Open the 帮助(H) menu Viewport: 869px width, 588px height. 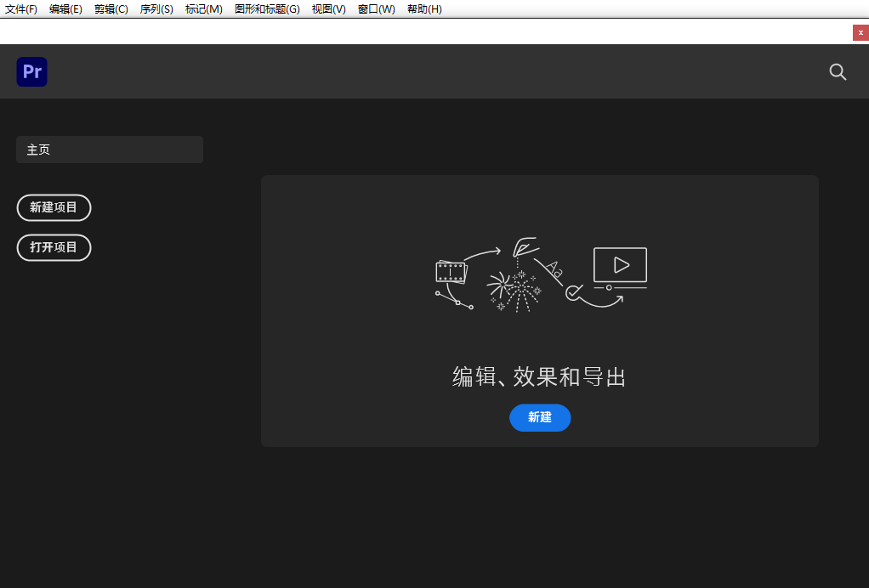[x=423, y=9]
